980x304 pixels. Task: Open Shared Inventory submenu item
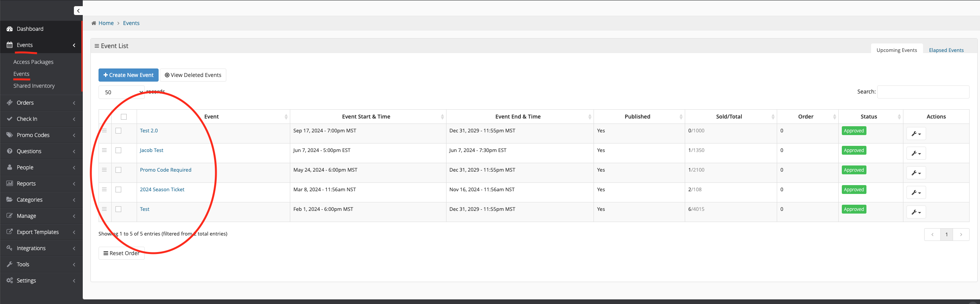click(x=34, y=86)
